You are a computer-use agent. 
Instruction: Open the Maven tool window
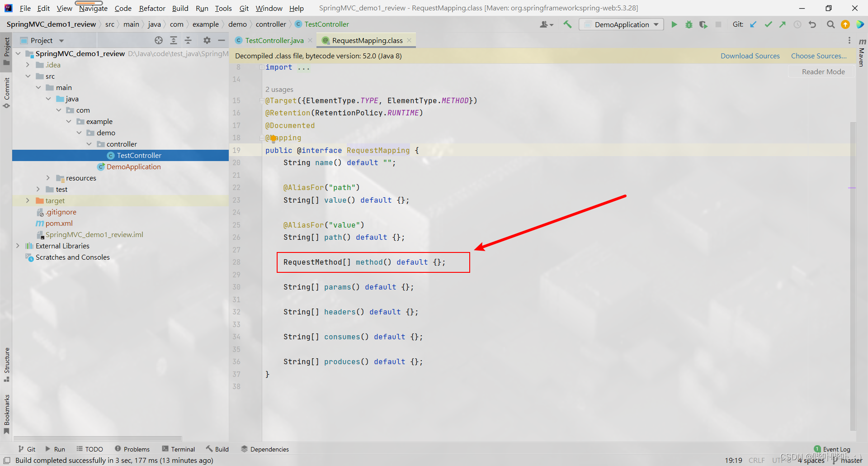coord(862,52)
